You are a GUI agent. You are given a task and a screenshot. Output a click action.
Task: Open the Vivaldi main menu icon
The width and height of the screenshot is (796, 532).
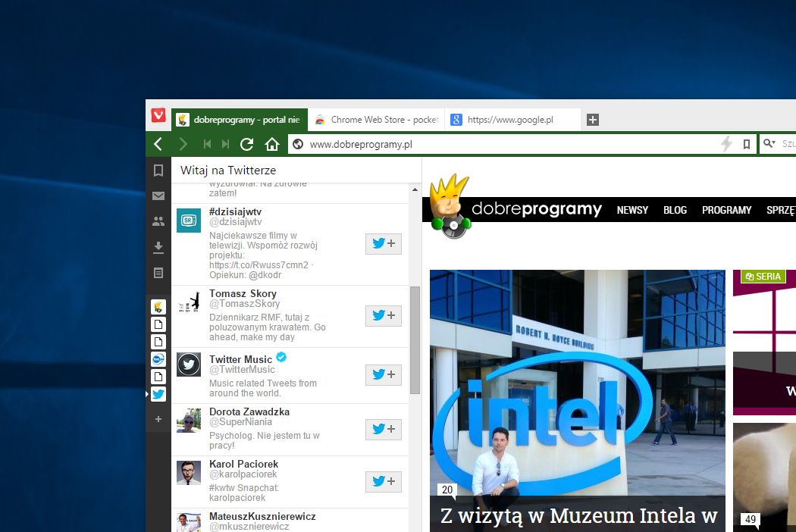tap(158, 116)
